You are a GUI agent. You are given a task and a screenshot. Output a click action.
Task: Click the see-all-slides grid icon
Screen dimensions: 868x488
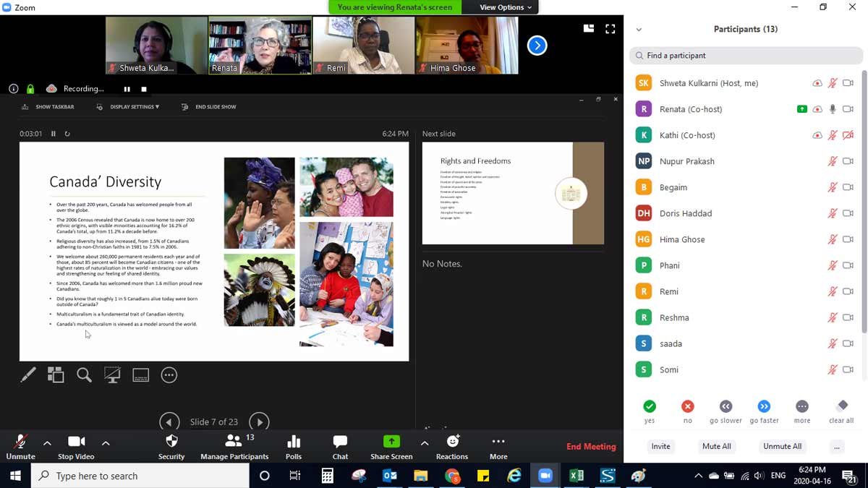point(56,374)
